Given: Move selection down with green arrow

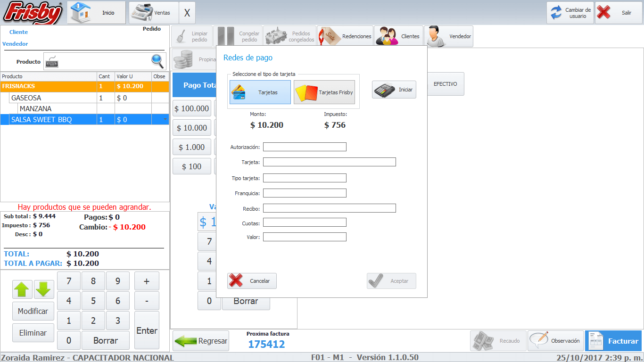Looking at the screenshot, I should (44, 289).
